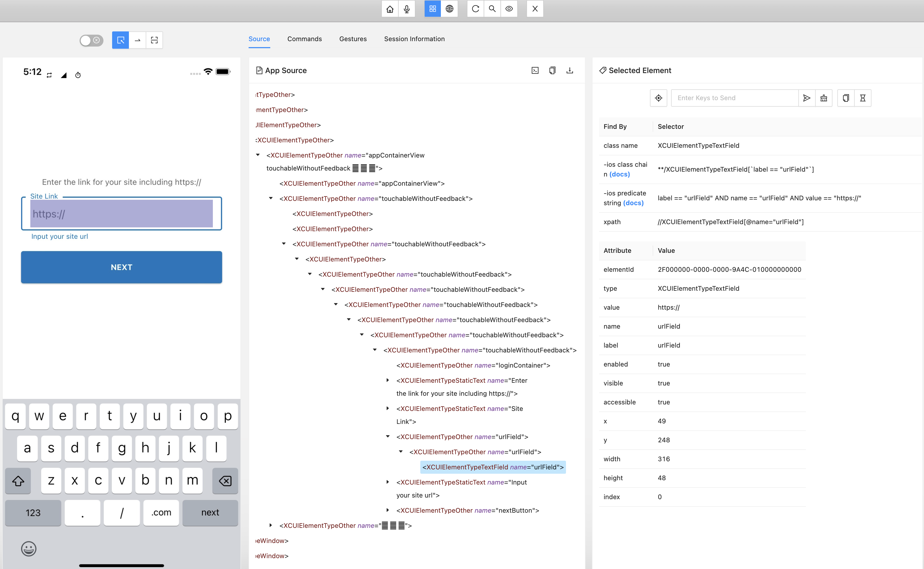Refresh the page with the reload icon
Screen dimensions: 924x569
click(x=475, y=9)
